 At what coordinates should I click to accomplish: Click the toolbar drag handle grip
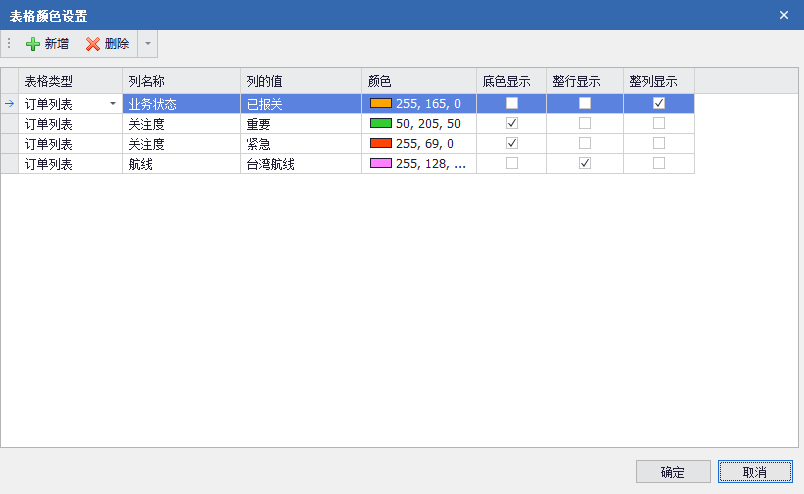point(9,44)
